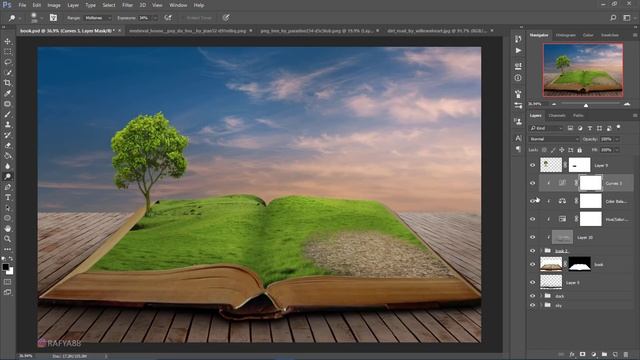Open the File menu
The image size is (640, 360).
[22, 5]
